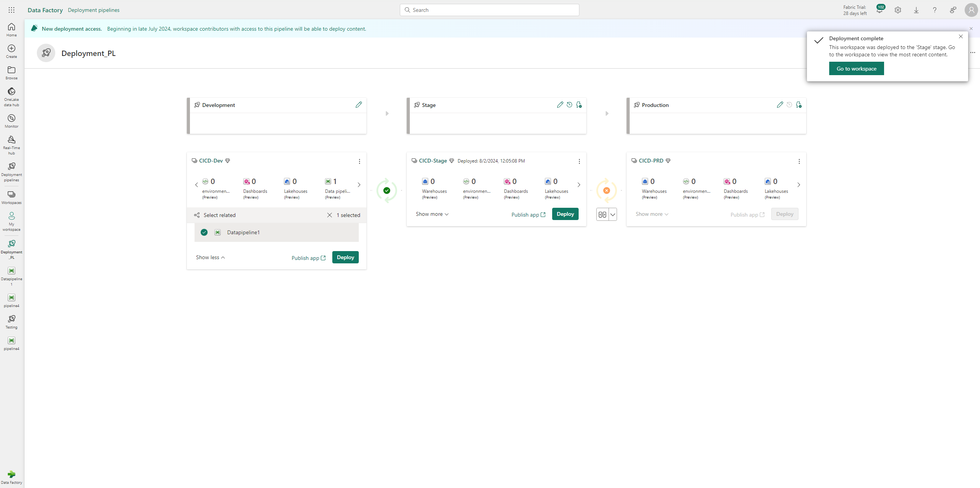Open help question mark icon
The height and width of the screenshot is (488, 980).
coord(935,10)
